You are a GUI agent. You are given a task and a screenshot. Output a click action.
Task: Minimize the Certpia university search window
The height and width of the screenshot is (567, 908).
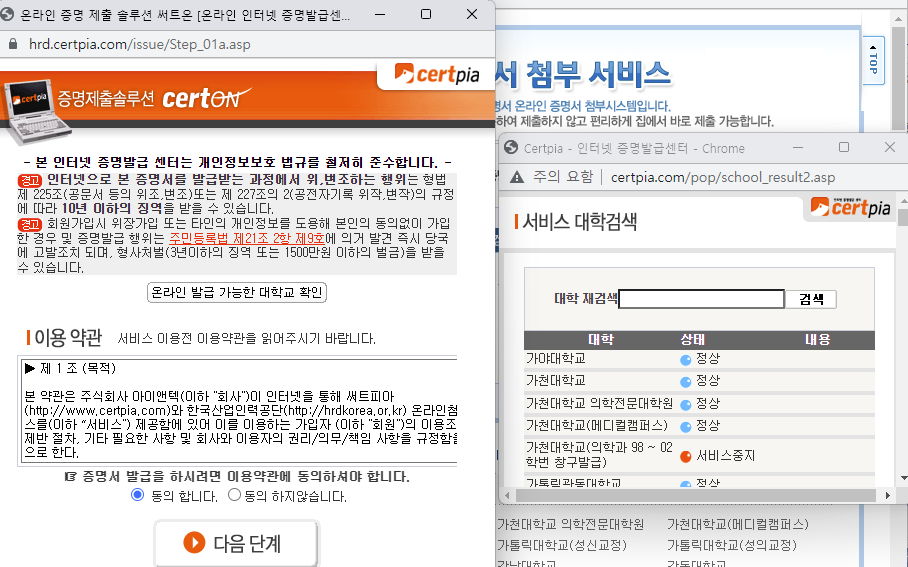[x=798, y=147]
